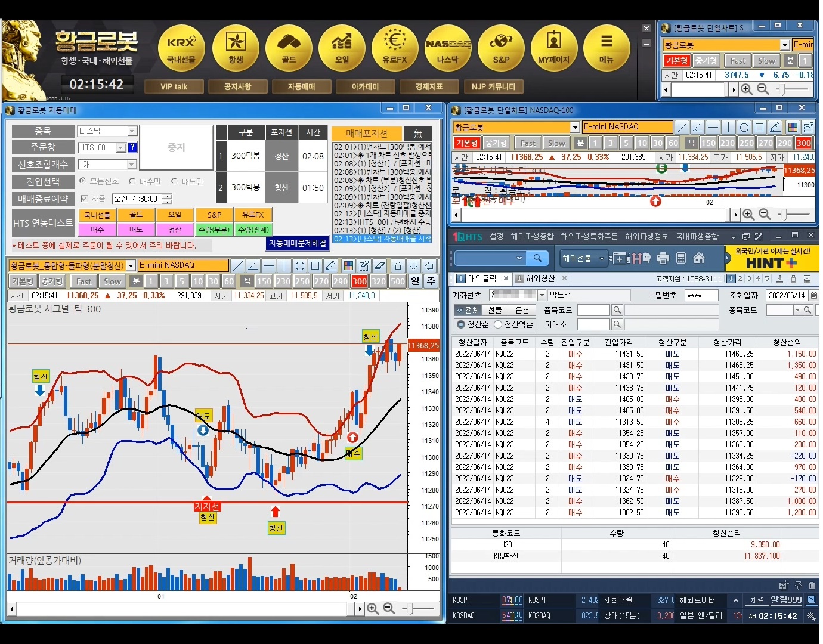Select 매수만 radio option
Screen dimensions: 823x644
tap(132, 181)
